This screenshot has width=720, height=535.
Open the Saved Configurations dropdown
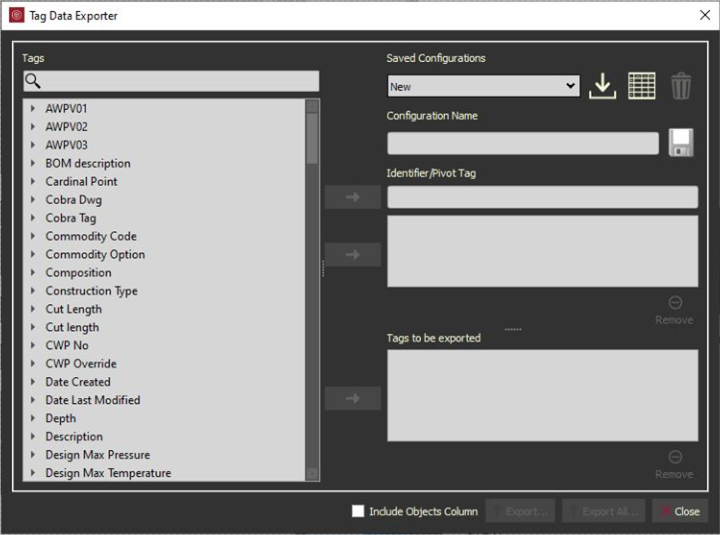point(484,86)
